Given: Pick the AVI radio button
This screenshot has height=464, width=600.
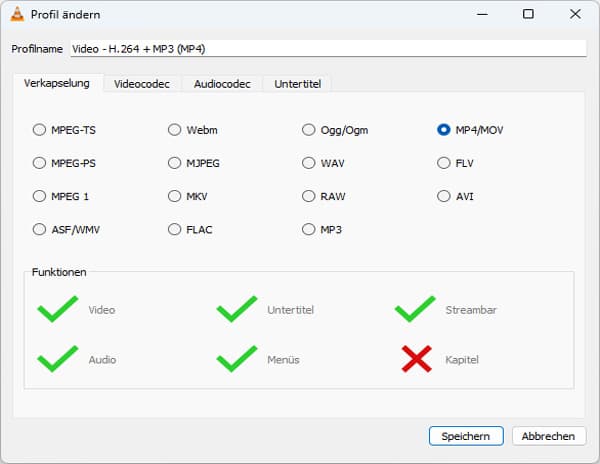Looking at the screenshot, I should (x=444, y=196).
